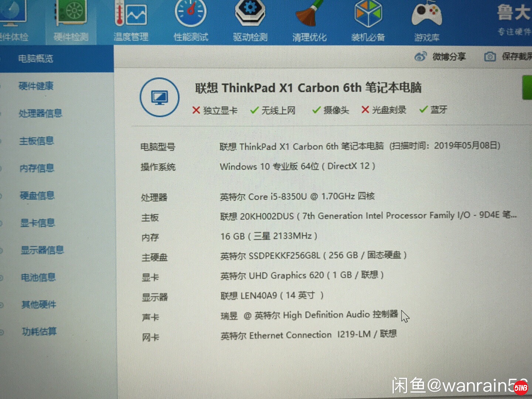Screen dimensions: 532x399
Task: Open 处理器信息 in the sidebar
Action: pos(41,113)
